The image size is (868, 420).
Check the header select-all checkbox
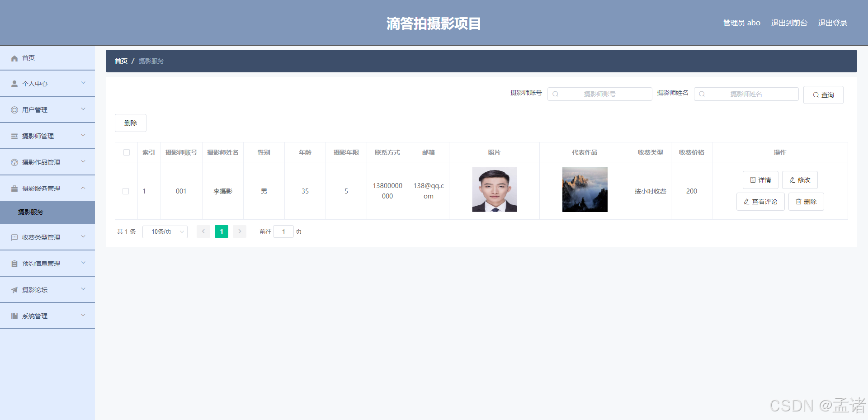click(x=126, y=152)
